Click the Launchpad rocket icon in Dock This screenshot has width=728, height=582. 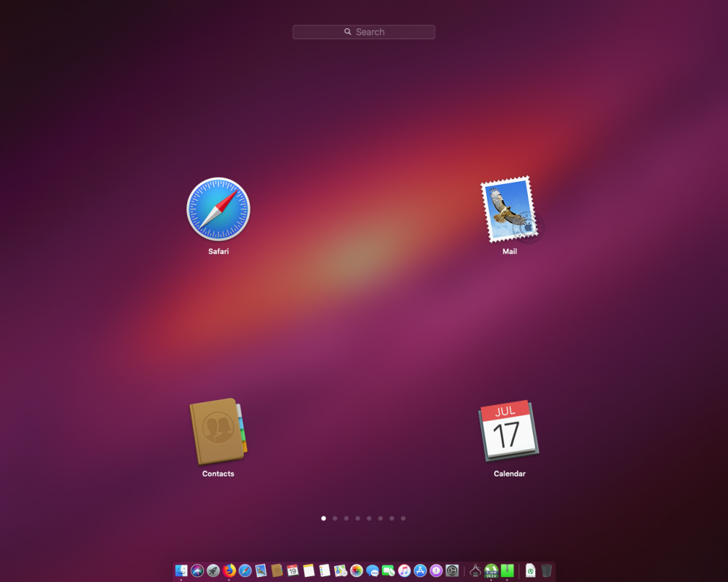tap(213, 570)
